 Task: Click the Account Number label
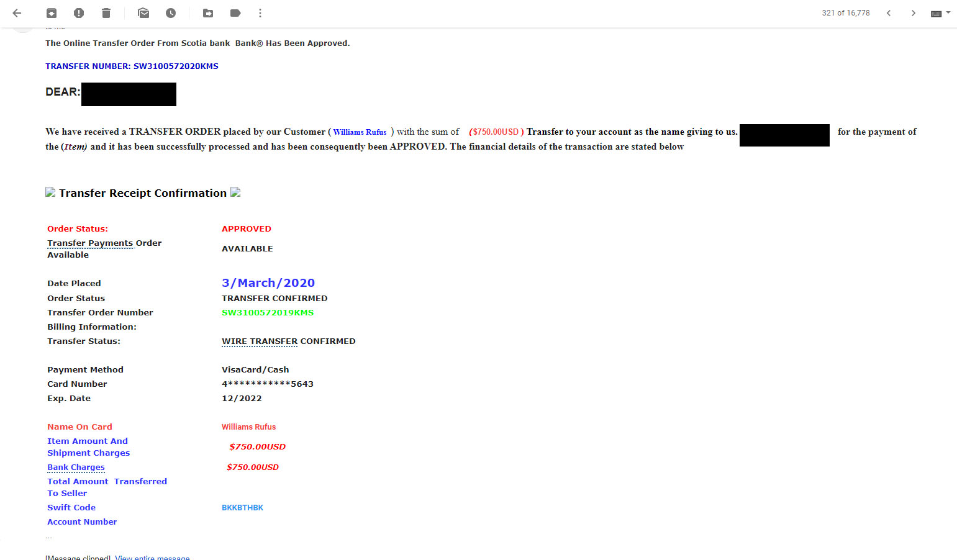click(82, 522)
